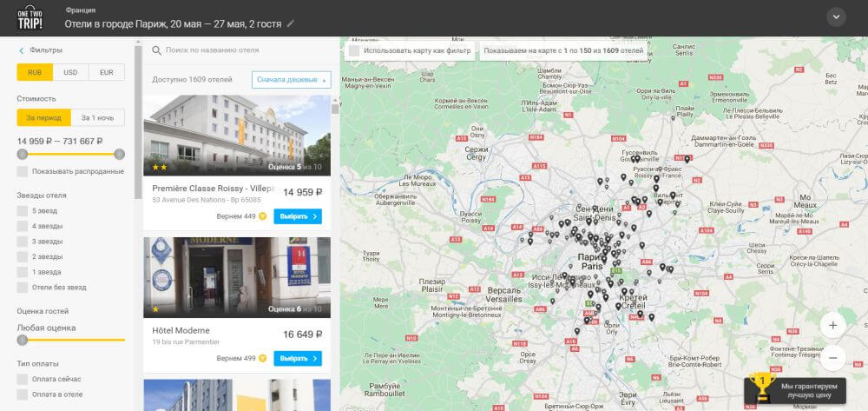Grab the minimum price slider handle
Viewport: 868px width, 411px height.
(23, 154)
